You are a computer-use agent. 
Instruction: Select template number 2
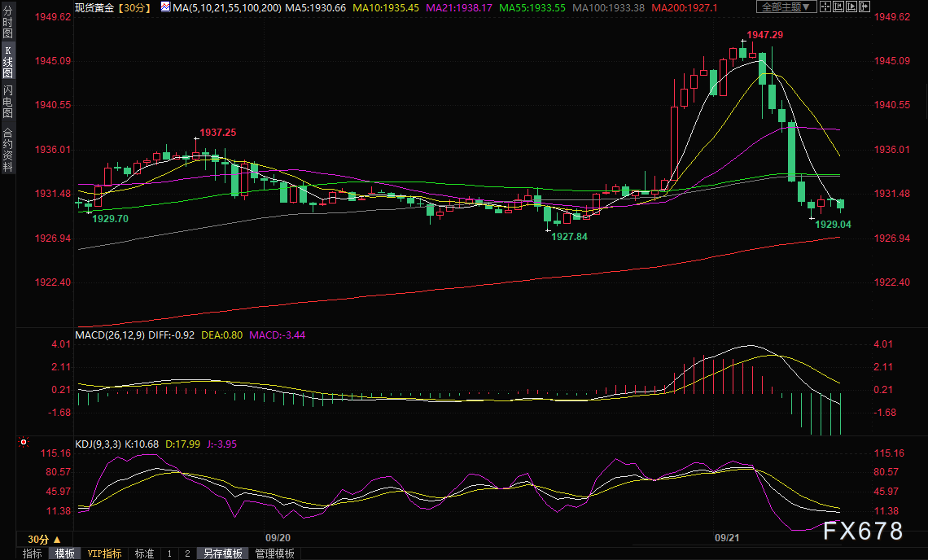point(187,553)
